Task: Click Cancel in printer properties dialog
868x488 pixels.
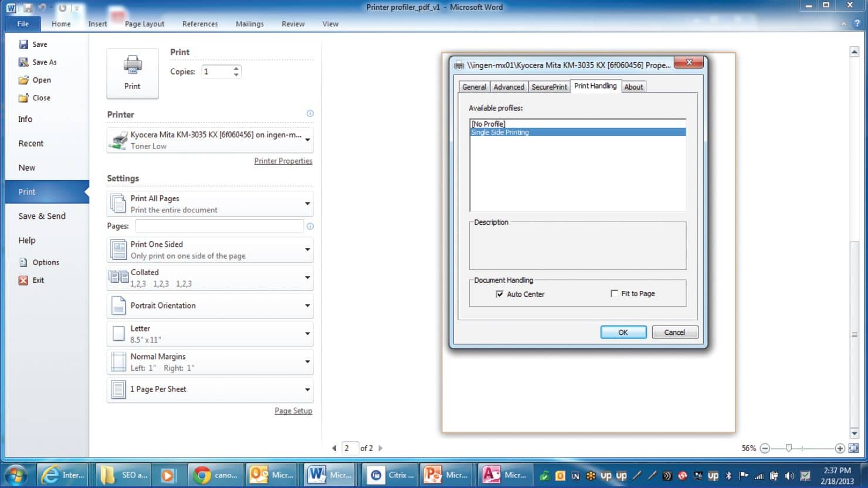Action: pyautogui.click(x=675, y=333)
